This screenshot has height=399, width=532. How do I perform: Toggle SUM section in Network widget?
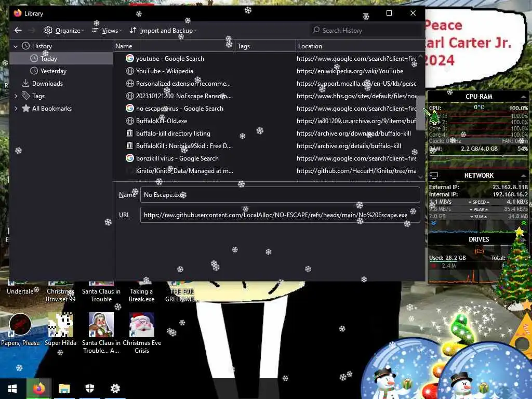(478, 217)
